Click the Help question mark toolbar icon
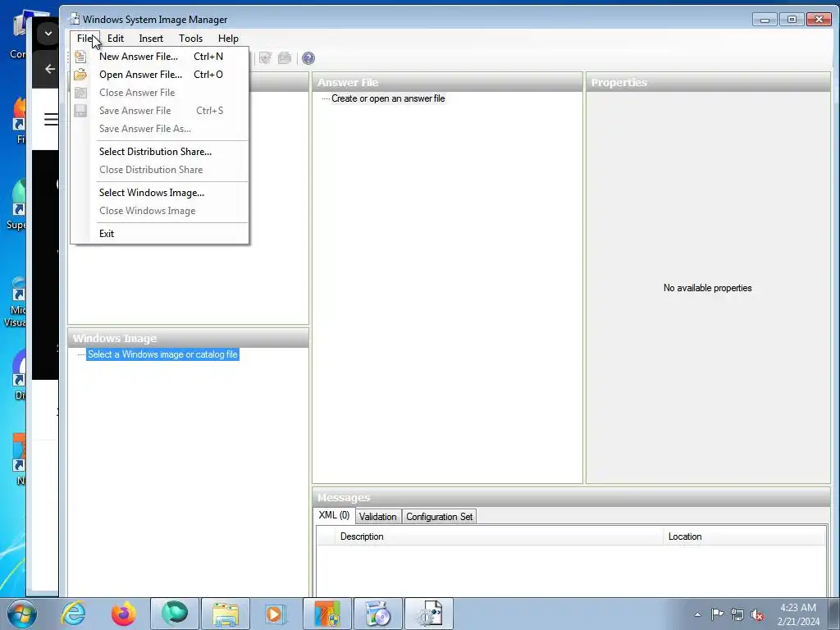 tap(308, 58)
